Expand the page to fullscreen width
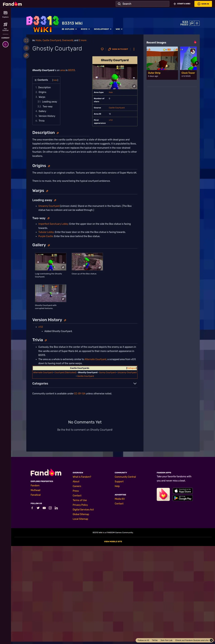The height and width of the screenshot is (644, 215). [x=26, y=40]
